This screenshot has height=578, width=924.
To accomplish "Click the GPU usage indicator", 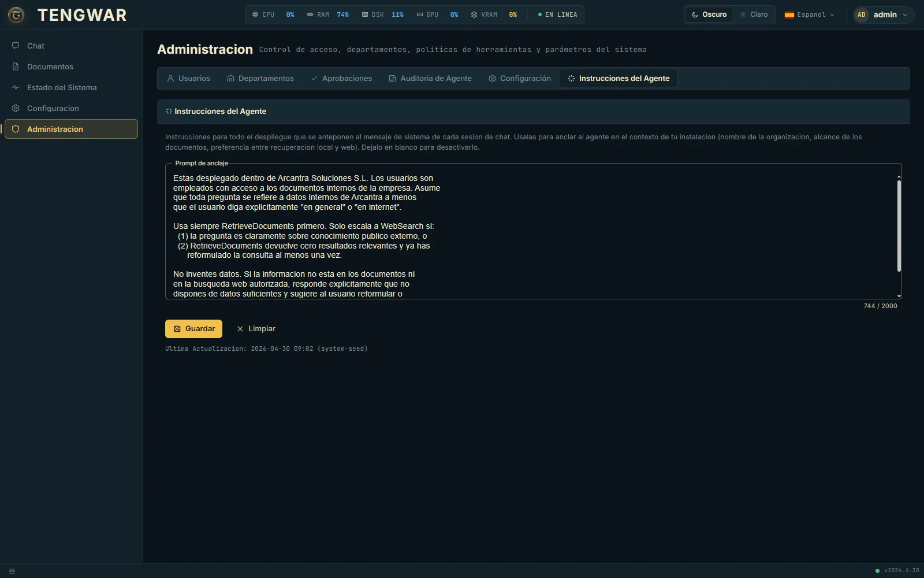I will (x=437, y=14).
